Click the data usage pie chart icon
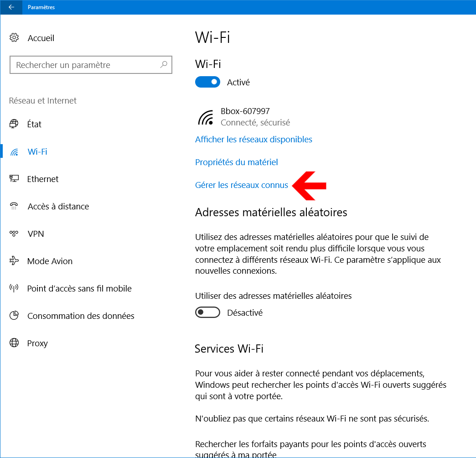The height and width of the screenshot is (458, 476). [14, 316]
